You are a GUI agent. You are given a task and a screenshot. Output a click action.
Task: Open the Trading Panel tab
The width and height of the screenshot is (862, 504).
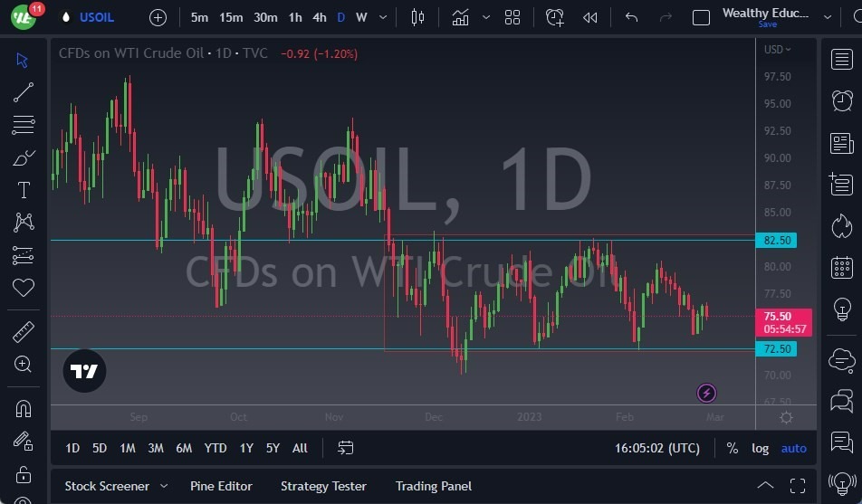pyautogui.click(x=434, y=486)
